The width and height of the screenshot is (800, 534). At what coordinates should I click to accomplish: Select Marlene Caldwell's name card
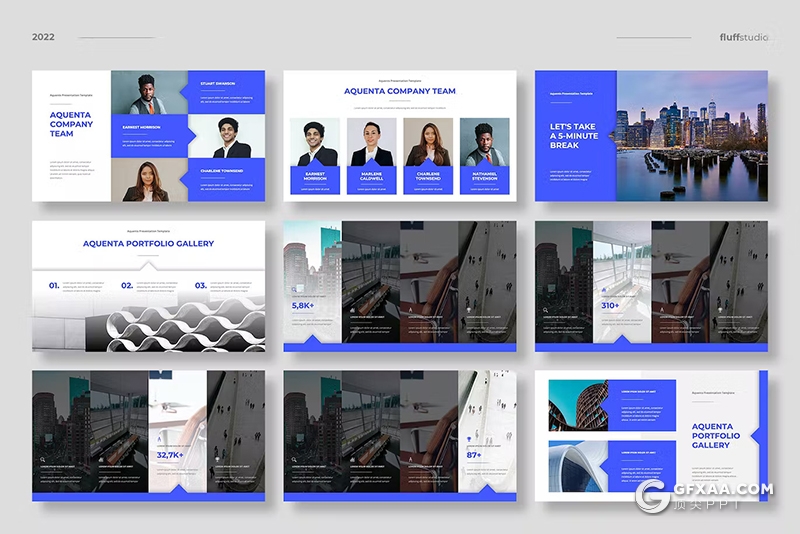tap(371, 181)
